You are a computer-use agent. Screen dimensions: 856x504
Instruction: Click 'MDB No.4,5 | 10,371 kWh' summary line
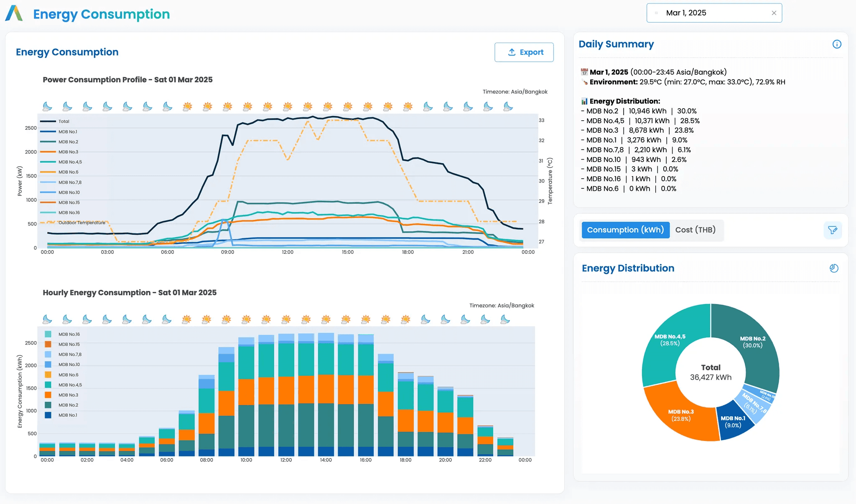click(640, 121)
